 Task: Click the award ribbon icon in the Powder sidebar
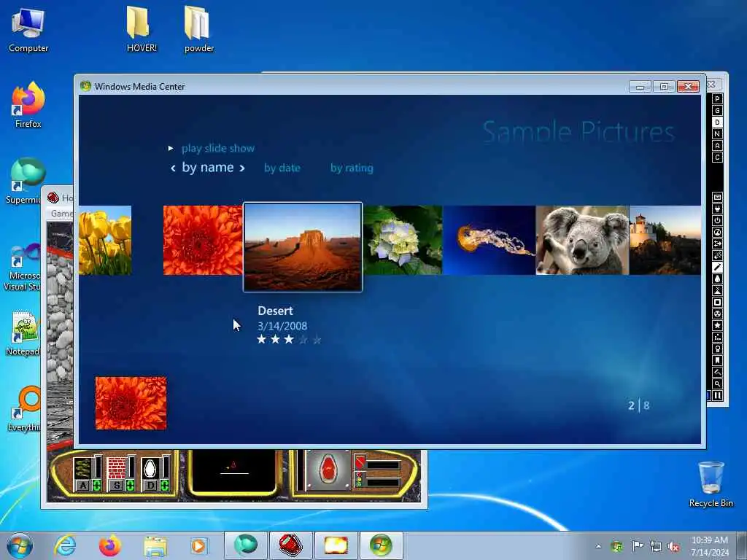717,349
